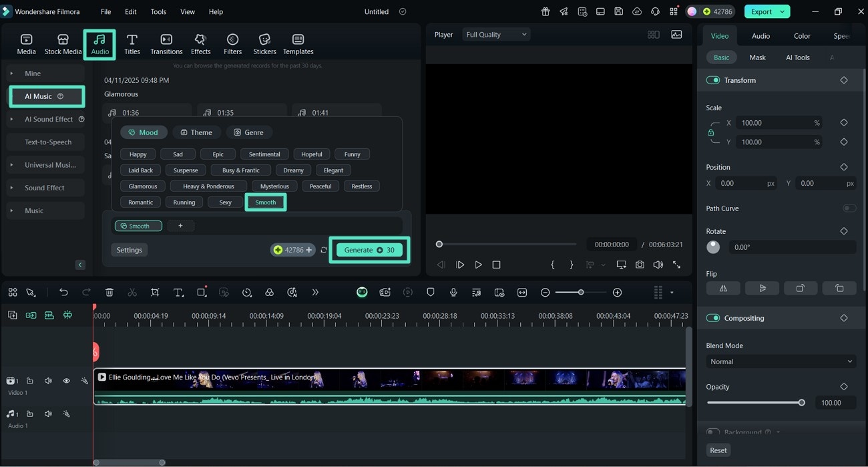Open the Edit menu
This screenshot has height=467, width=868.
[131, 11]
